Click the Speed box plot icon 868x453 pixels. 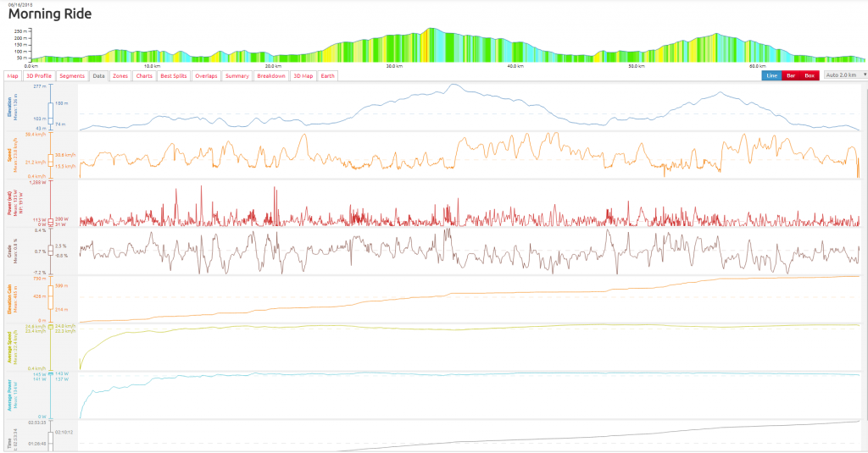[50, 160]
